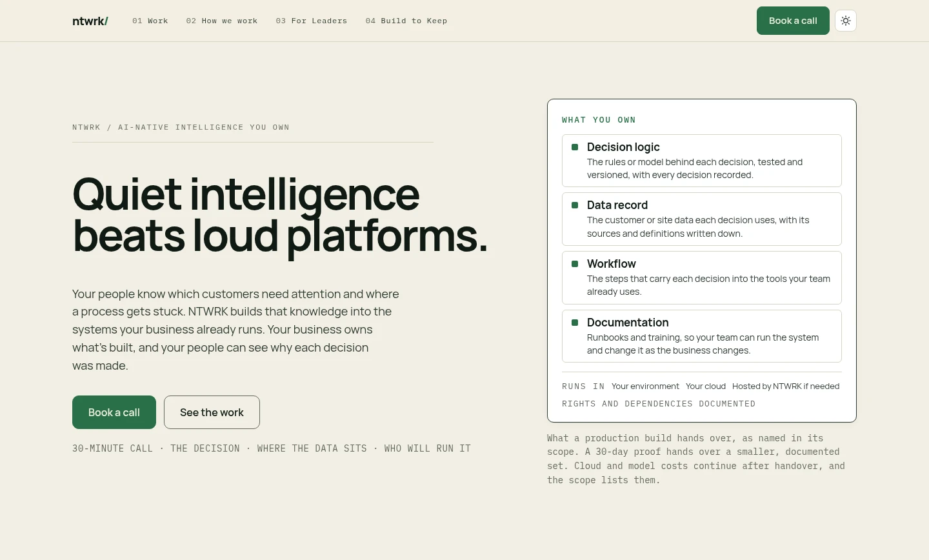Click the See the work button
929x560 pixels.
(212, 412)
